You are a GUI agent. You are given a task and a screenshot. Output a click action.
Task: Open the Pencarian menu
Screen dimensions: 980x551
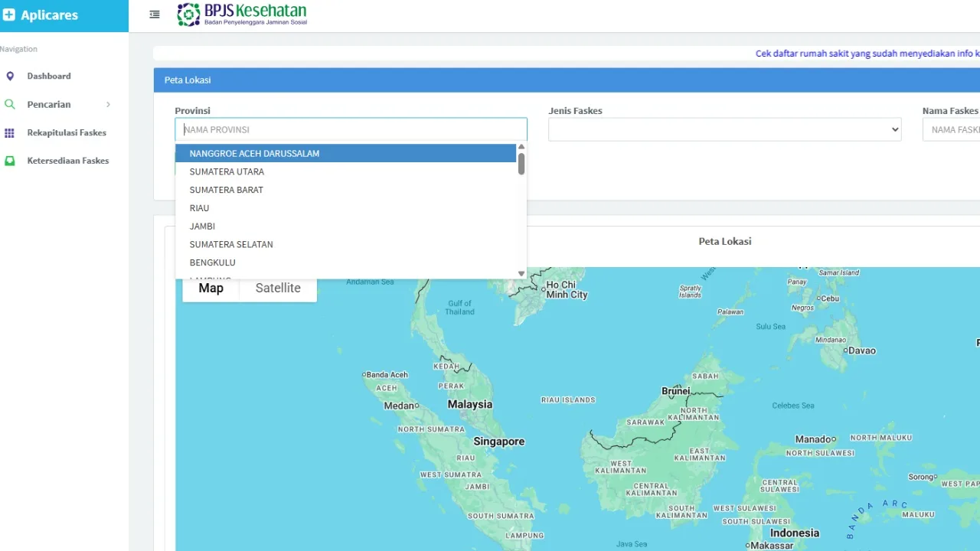49,104
